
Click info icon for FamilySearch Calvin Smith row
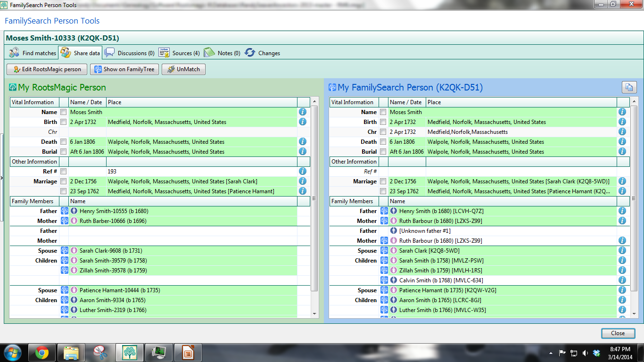622,280
